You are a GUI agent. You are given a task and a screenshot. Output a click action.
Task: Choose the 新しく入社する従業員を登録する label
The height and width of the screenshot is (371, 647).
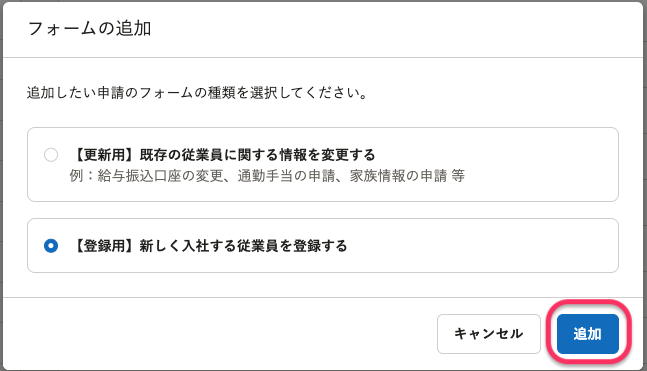click(243, 246)
